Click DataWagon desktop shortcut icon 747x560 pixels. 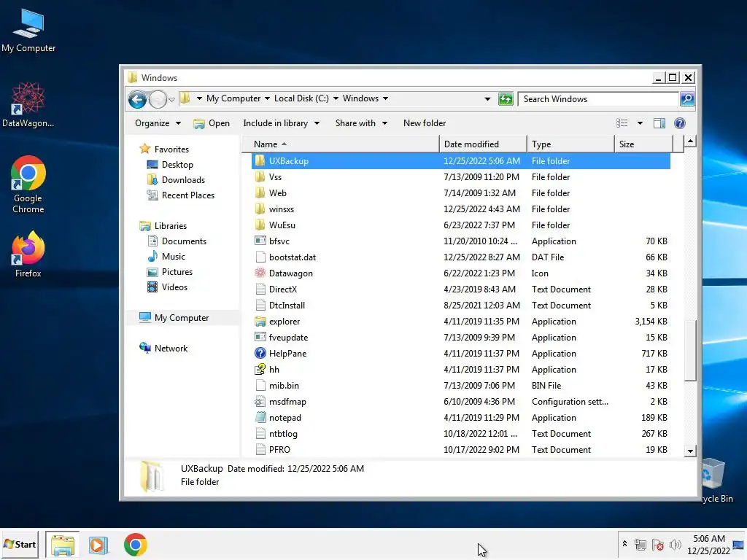coord(28,105)
